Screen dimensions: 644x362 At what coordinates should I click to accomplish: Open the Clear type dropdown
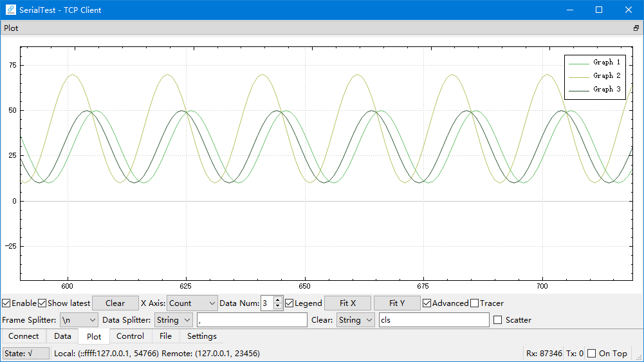[x=355, y=320]
